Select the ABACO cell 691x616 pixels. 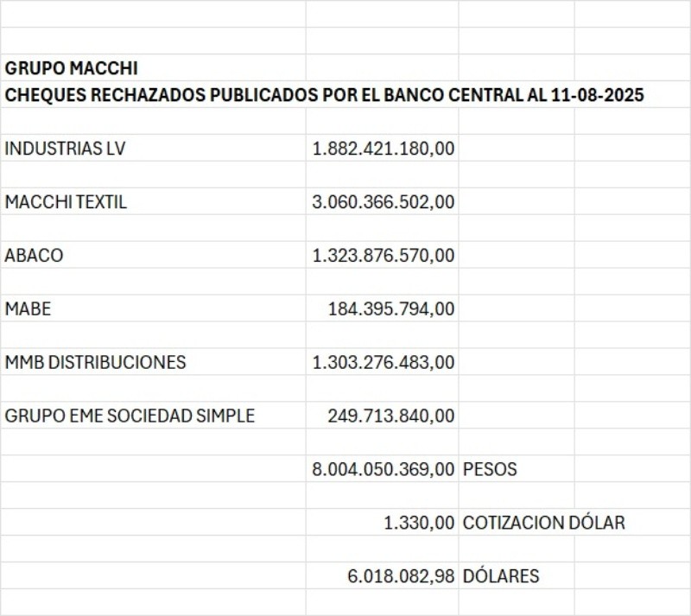(x=35, y=256)
